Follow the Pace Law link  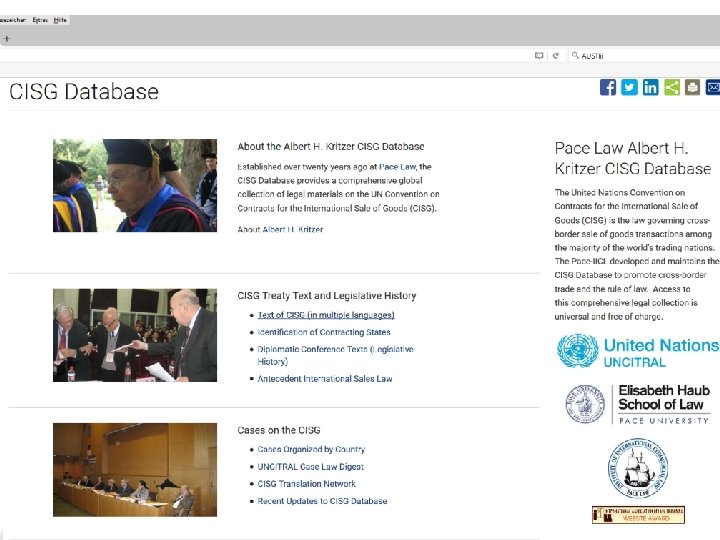397,167
